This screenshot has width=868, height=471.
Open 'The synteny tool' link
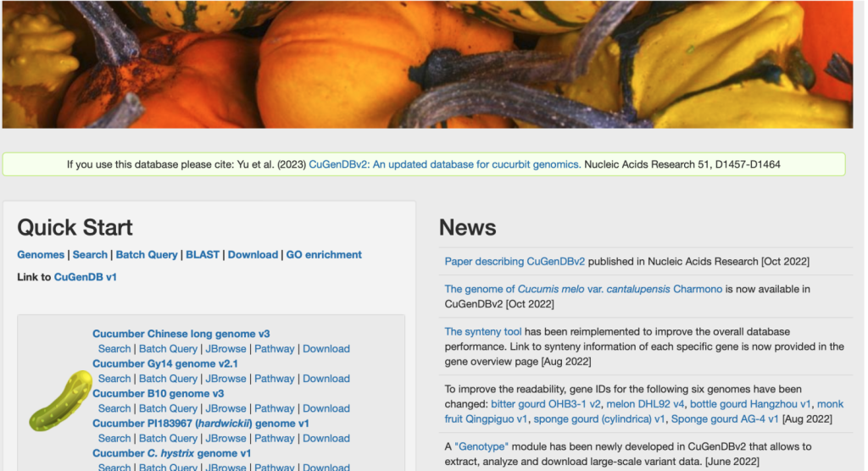pyautogui.click(x=482, y=331)
